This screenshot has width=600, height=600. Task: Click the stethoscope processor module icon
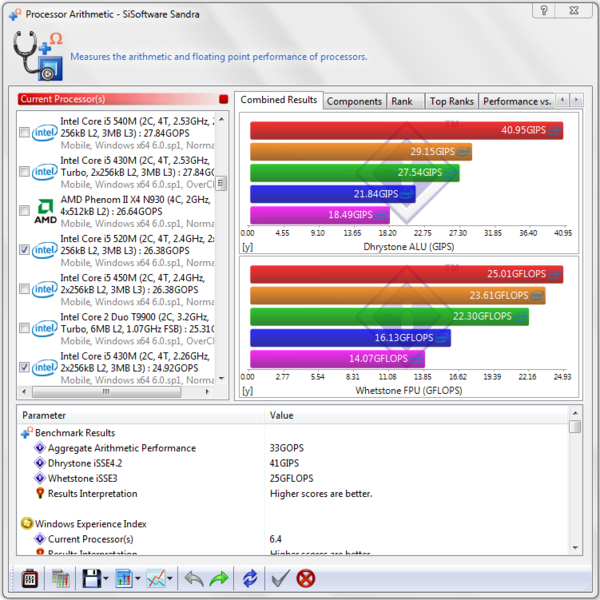[x=38, y=56]
